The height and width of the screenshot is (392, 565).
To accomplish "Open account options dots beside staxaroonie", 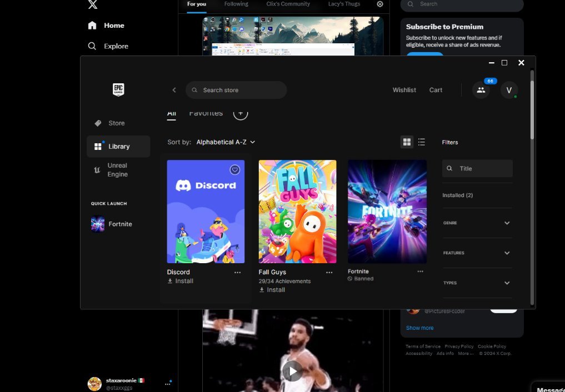I will [x=168, y=384].
